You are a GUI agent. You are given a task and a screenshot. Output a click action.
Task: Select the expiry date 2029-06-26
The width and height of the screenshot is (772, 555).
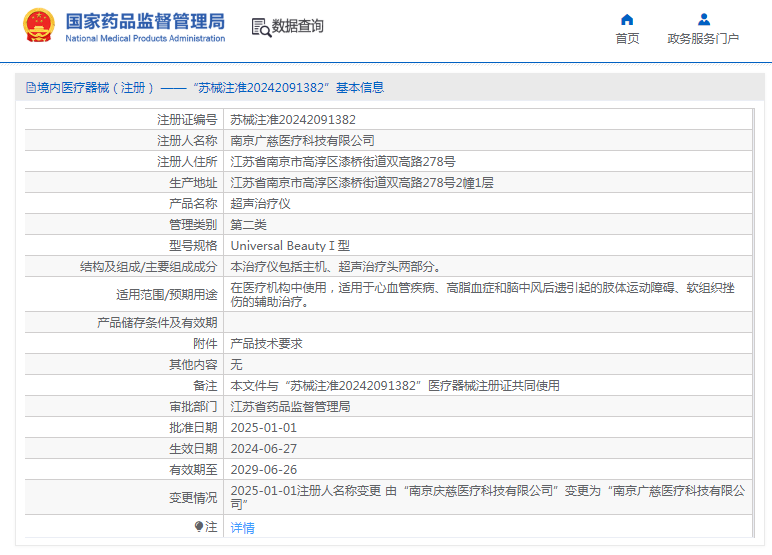pos(263,470)
